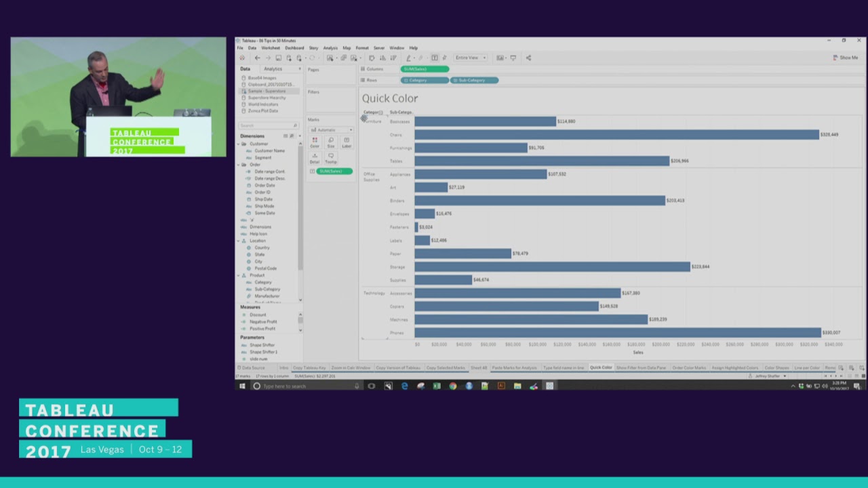Screen dimensions: 868x488
Task: Click the Add new data source icon
Action: click(x=289, y=58)
